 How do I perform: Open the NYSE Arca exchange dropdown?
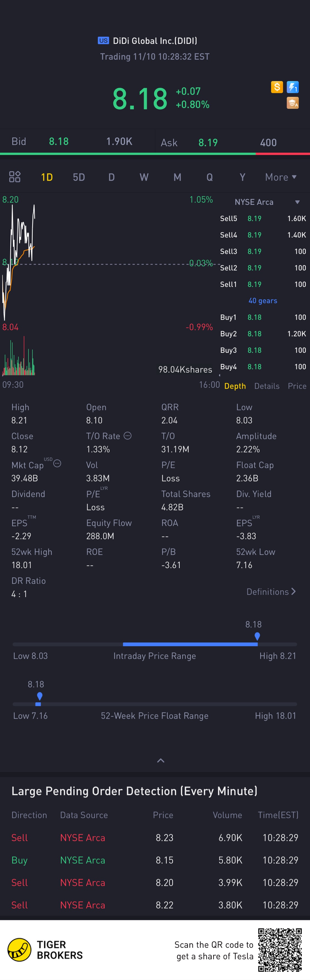pyautogui.click(x=267, y=202)
